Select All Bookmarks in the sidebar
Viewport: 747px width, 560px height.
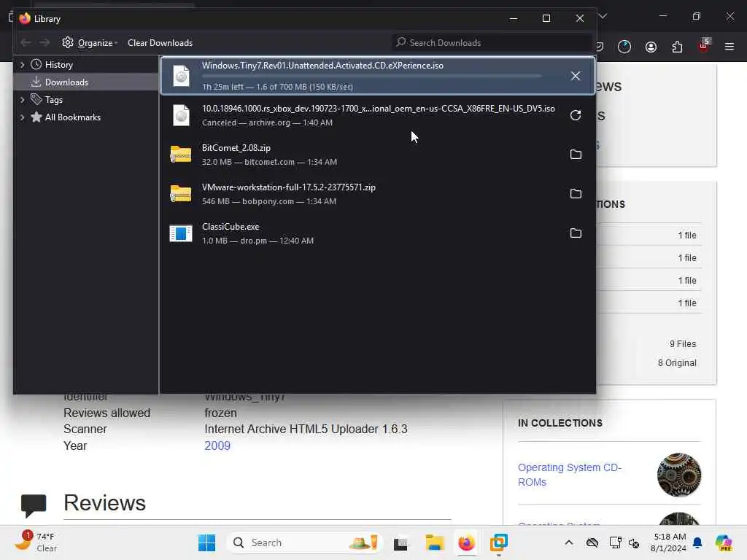pyautogui.click(x=72, y=117)
